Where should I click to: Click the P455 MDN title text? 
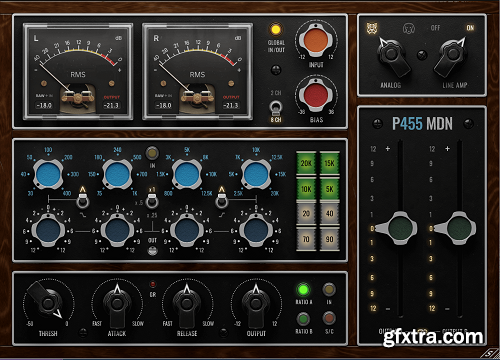click(x=422, y=124)
